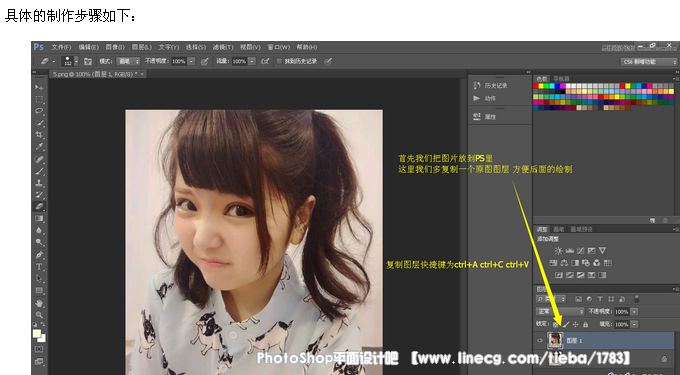Select the Horizontal Type tool
The image size is (680, 375).
coord(39,267)
